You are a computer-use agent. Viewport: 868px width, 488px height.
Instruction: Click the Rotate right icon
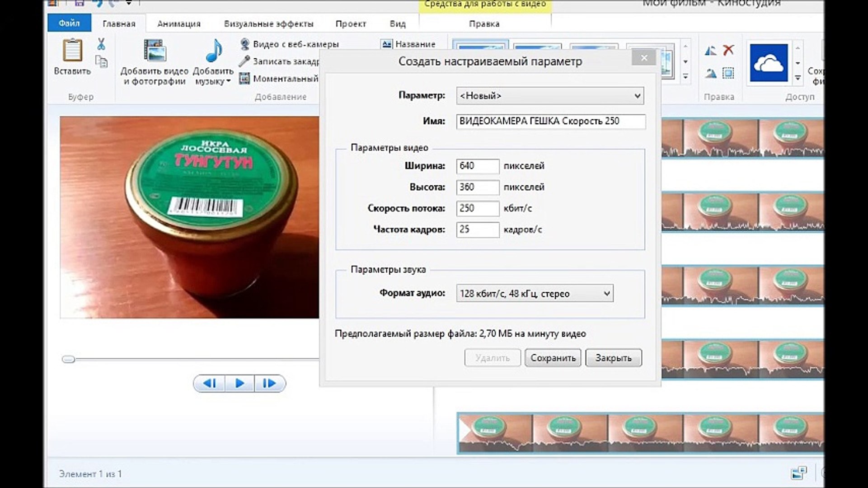click(x=710, y=73)
